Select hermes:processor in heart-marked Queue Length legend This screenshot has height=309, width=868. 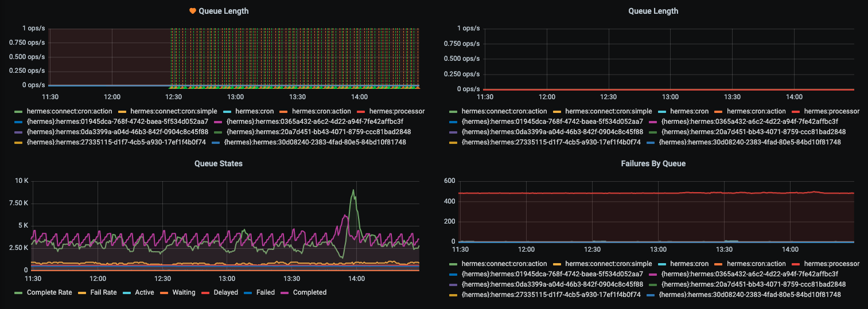pyautogui.click(x=397, y=111)
